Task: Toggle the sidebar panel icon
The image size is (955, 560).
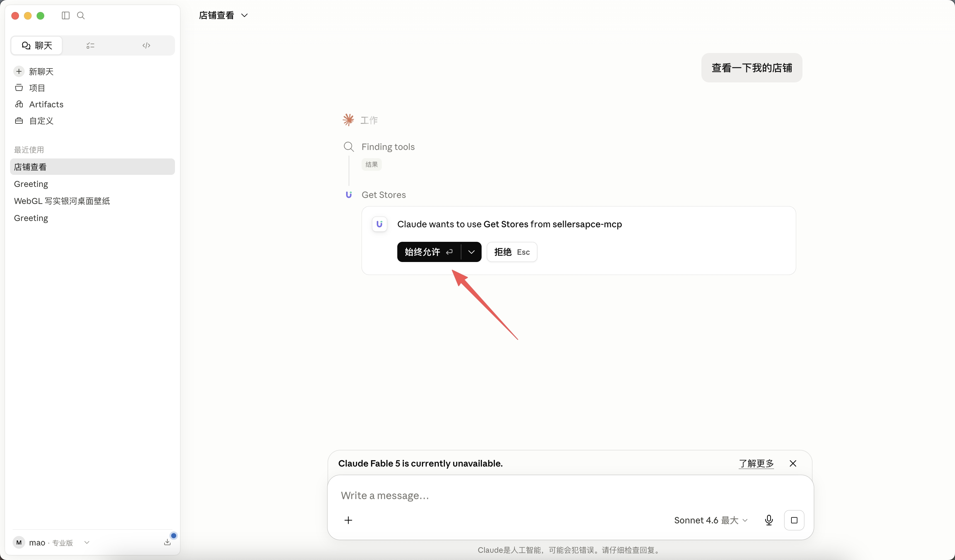Action: point(66,15)
